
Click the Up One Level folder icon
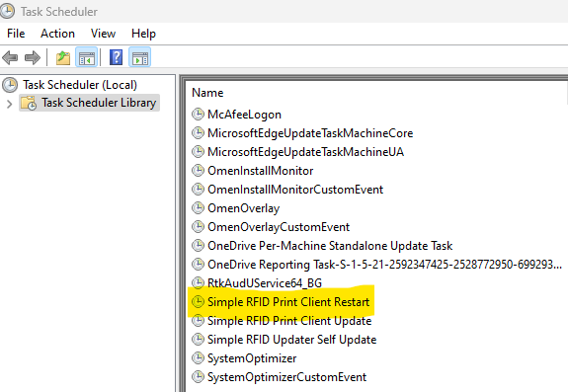pos(63,57)
